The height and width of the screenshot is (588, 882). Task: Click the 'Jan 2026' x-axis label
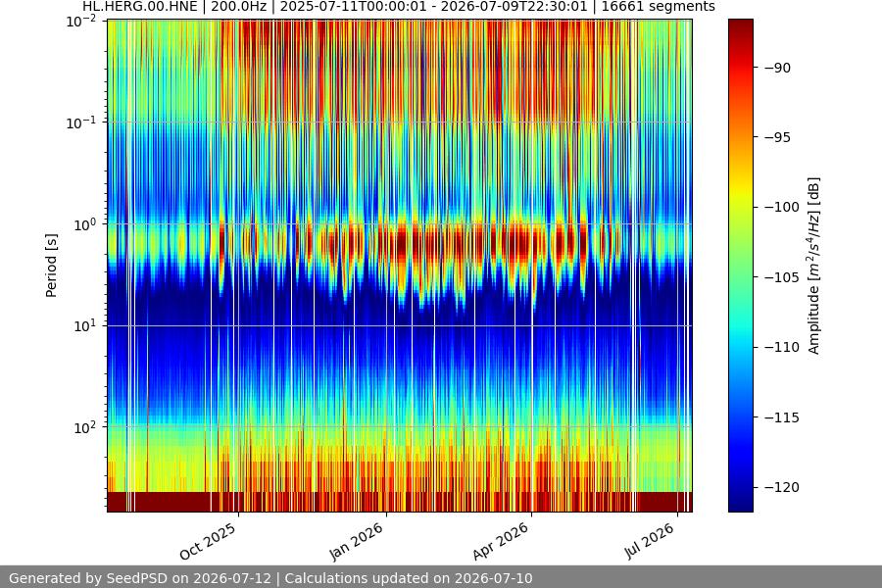coord(356,541)
